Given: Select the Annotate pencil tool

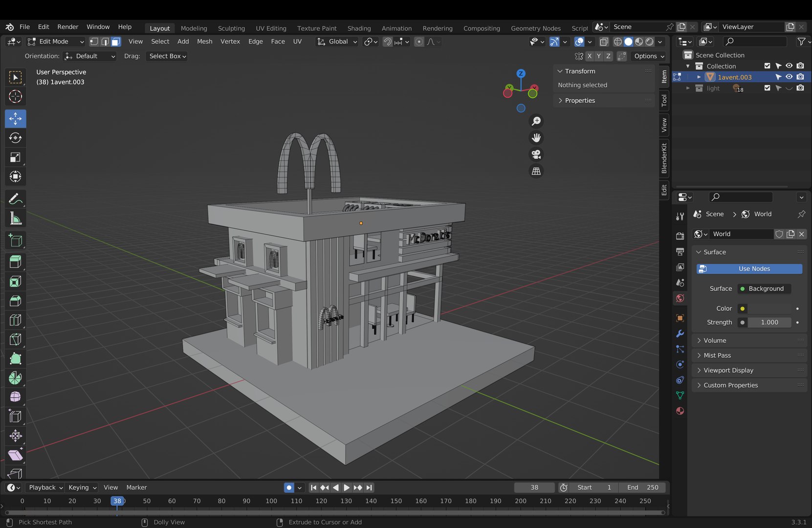Looking at the screenshot, I should pos(15,199).
